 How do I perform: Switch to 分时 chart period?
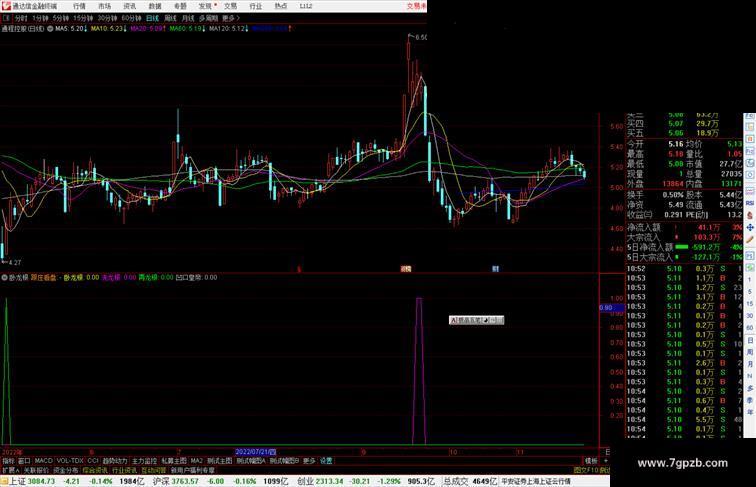(x=21, y=18)
